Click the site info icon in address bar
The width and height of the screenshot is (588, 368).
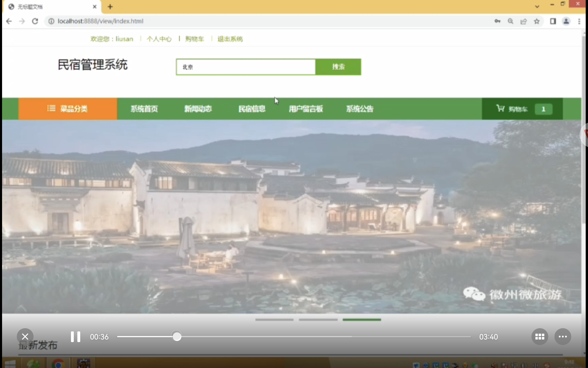click(51, 21)
